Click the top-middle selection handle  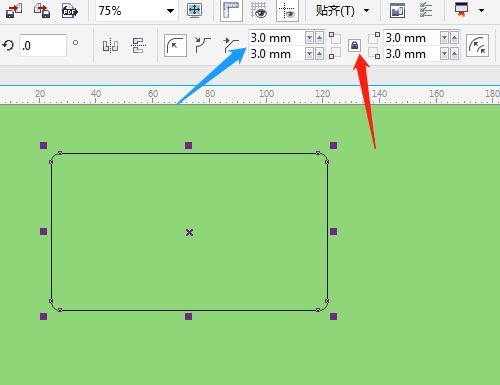tap(188, 145)
